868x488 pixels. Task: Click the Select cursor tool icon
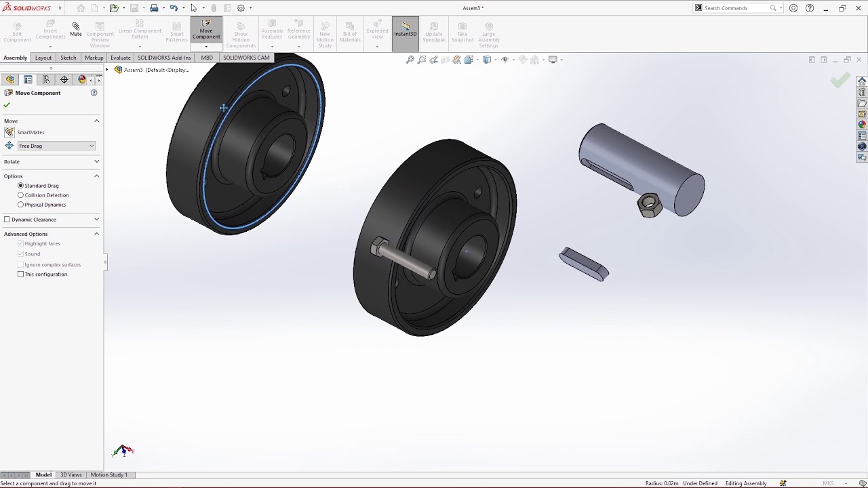pos(193,8)
